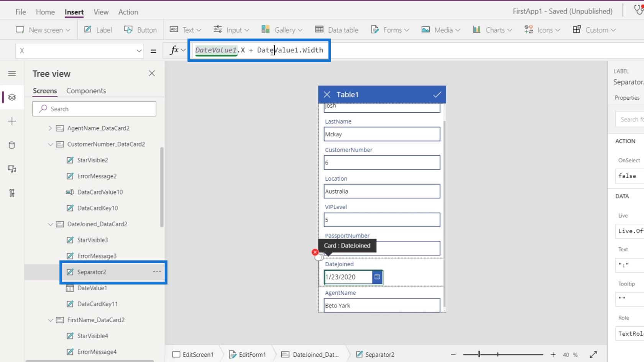Select StarVisible3 in the tree
Image resolution: width=644 pixels, height=362 pixels.
point(92,240)
